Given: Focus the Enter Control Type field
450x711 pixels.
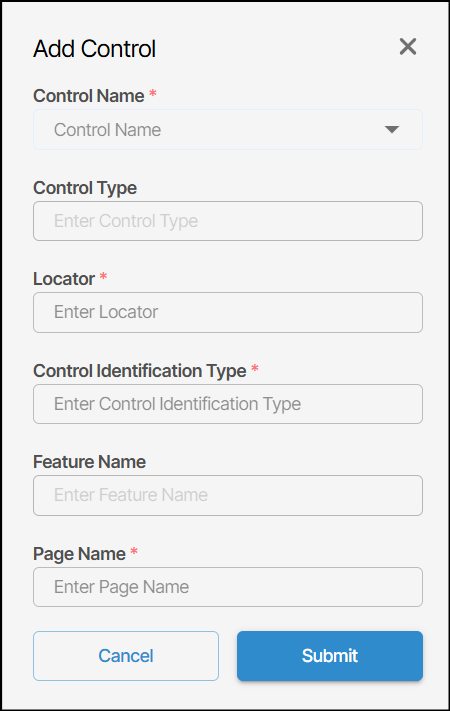Looking at the screenshot, I should (x=228, y=221).
